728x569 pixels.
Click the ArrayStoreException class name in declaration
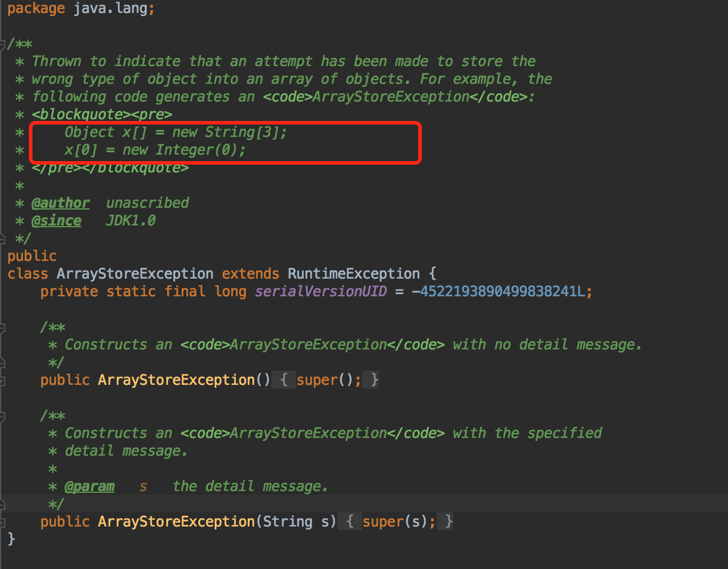point(135,273)
